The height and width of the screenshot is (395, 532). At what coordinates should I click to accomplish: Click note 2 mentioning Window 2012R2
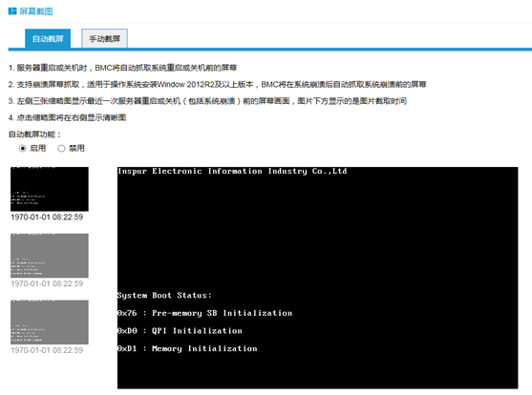click(x=217, y=84)
